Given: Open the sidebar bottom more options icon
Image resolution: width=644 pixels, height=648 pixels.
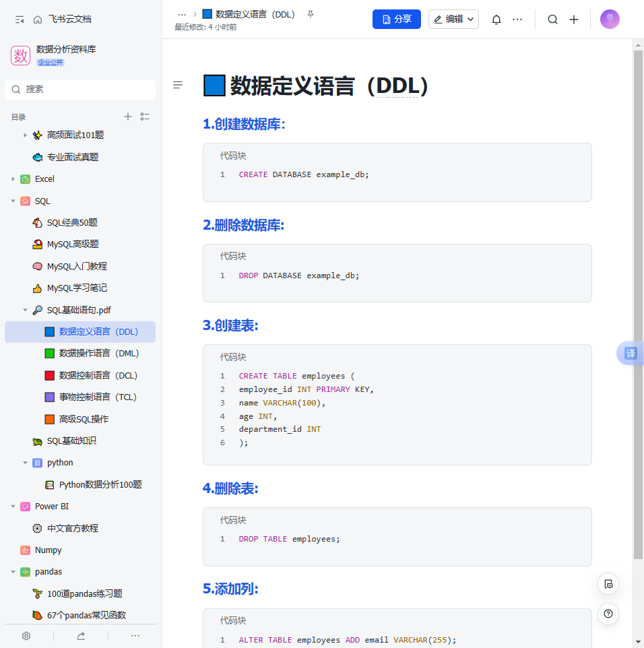Looking at the screenshot, I should click(x=135, y=636).
